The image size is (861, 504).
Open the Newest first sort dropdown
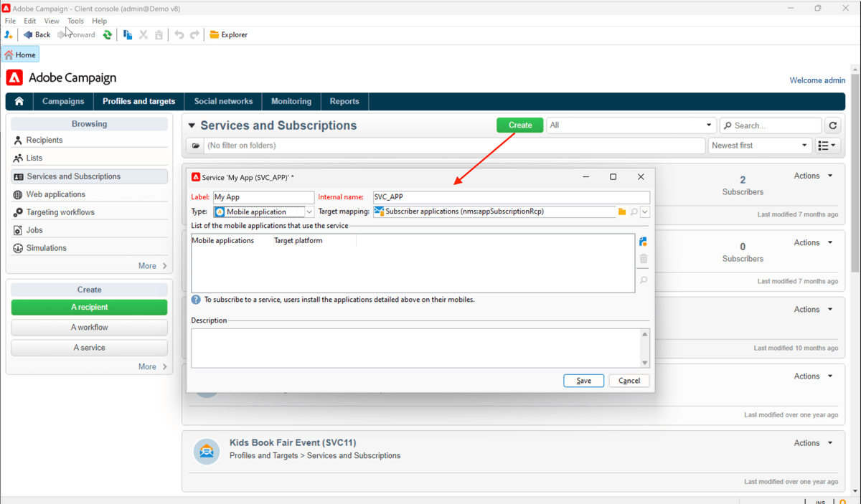click(x=759, y=145)
